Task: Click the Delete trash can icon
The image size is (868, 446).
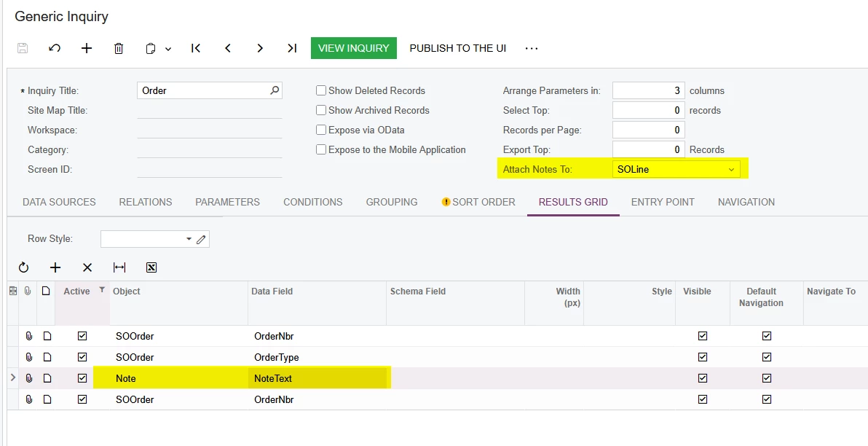Action: (119, 48)
